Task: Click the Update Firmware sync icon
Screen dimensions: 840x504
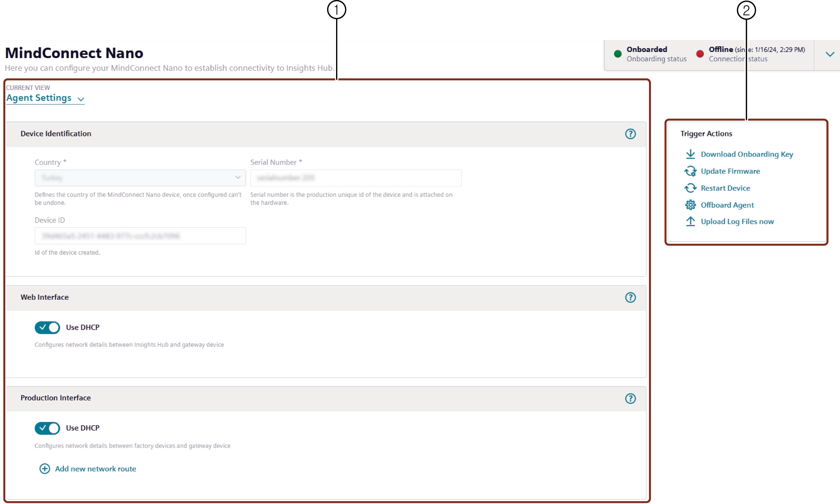Action: (x=690, y=171)
